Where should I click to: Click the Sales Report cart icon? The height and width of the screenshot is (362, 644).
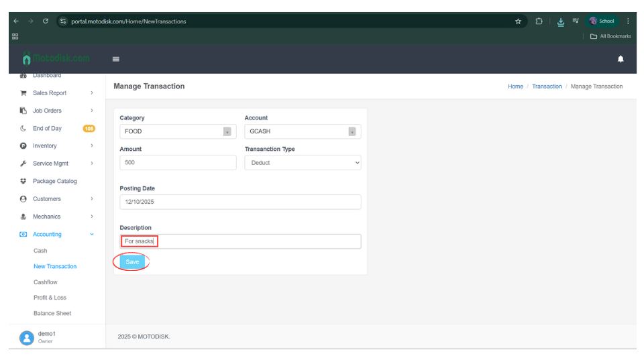click(23, 93)
